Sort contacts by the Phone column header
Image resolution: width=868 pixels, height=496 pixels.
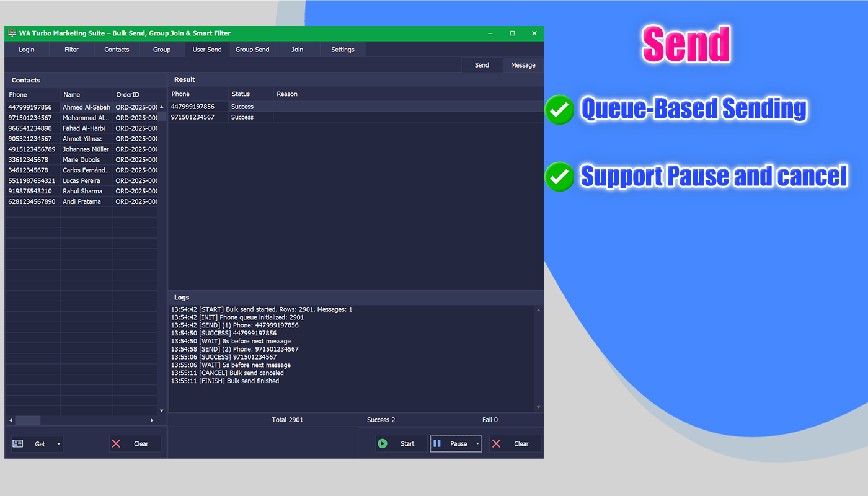tap(33, 95)
